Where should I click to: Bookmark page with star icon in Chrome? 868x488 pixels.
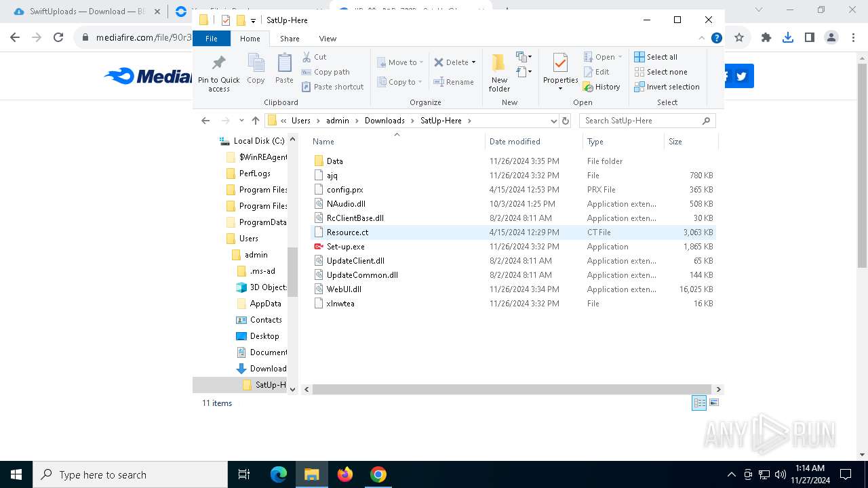click(739, 38)
